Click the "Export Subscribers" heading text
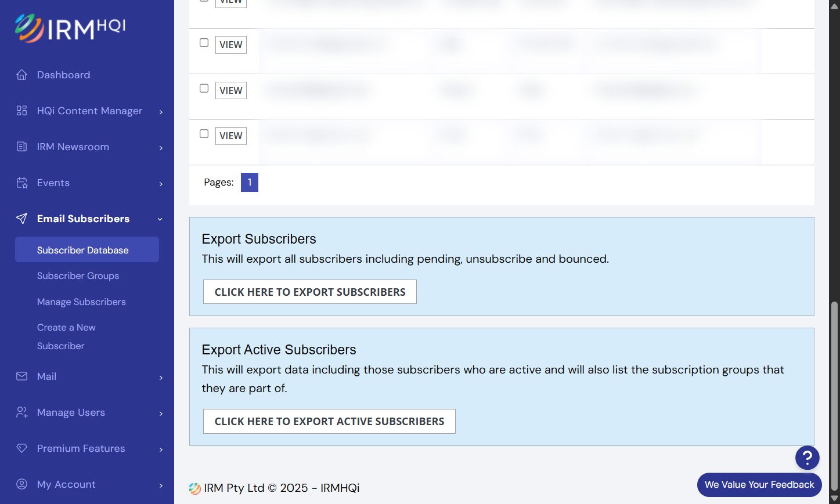This screenshot has height=504, width=840. (259, 239)
